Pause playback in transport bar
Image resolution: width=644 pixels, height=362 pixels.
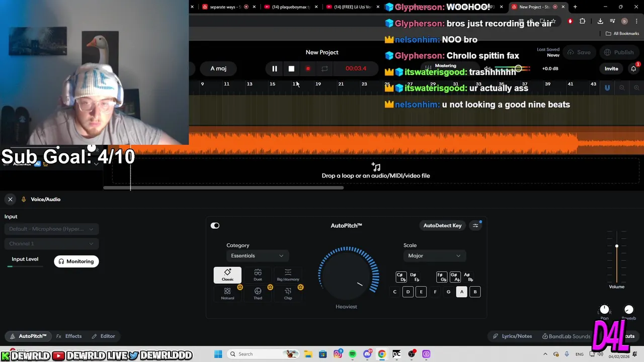pyautogui.click(x=275, y=68)
